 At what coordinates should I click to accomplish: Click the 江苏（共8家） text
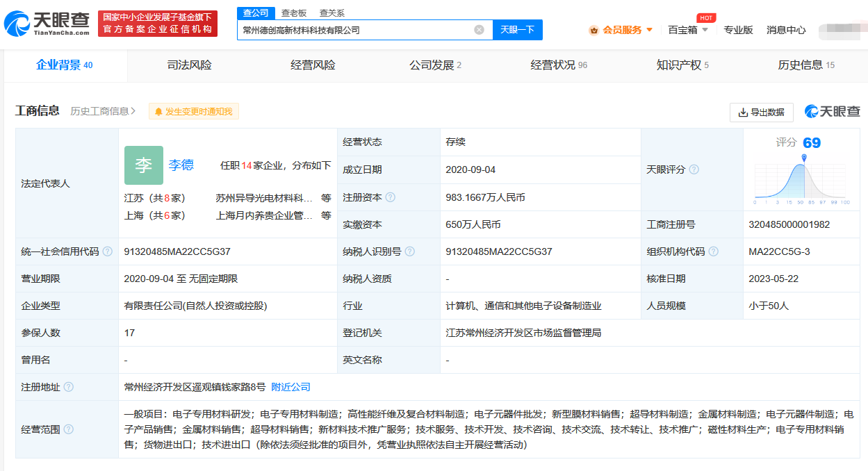pos(154,197)
